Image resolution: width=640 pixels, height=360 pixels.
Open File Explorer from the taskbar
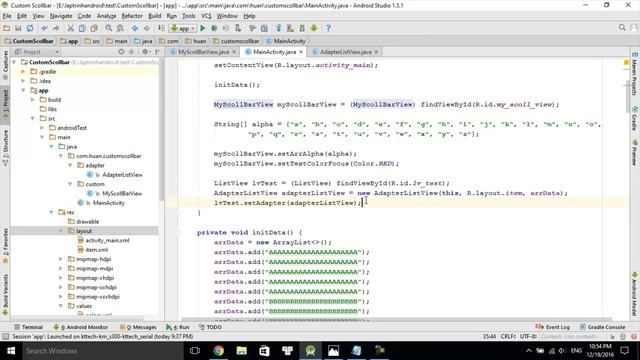(x=241, y=351)
